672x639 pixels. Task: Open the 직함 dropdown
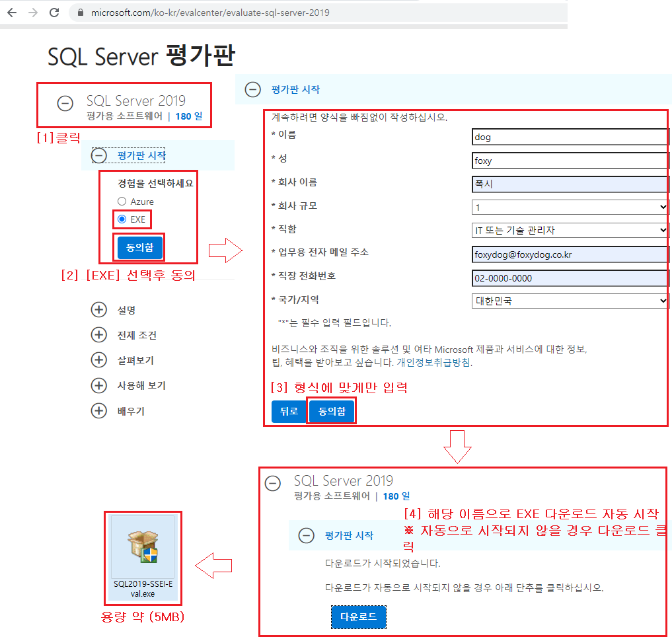click(570, 231)
